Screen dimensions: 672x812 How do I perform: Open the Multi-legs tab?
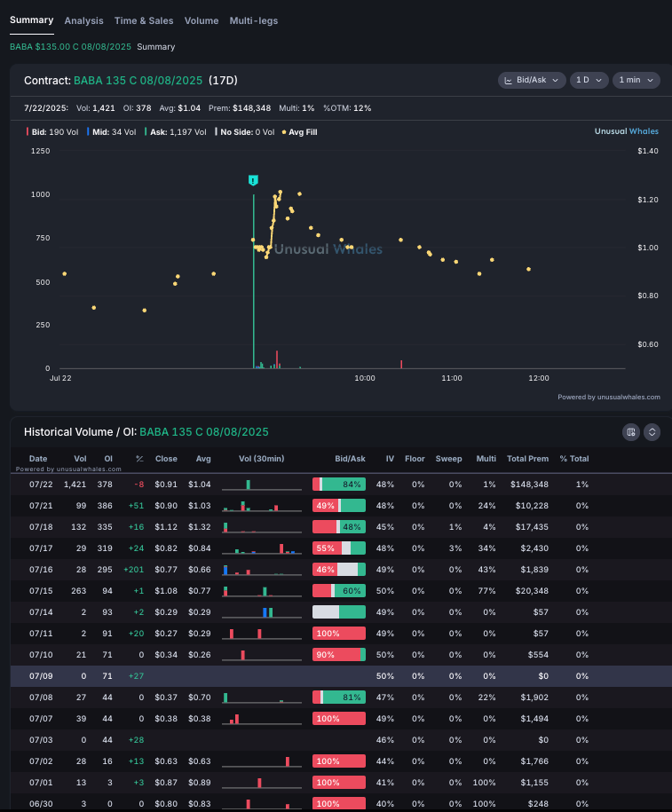click(x=253, y=20)
